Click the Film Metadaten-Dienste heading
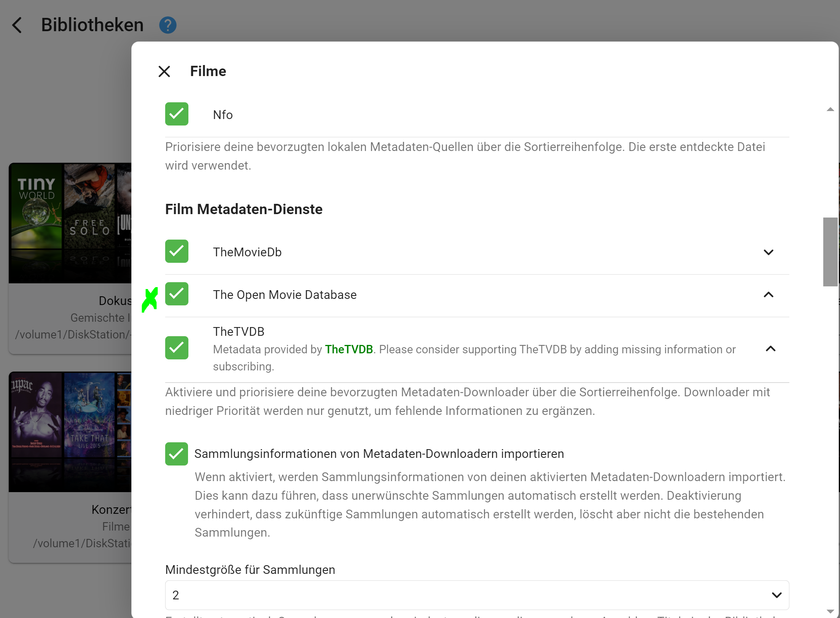 [244, 209]
